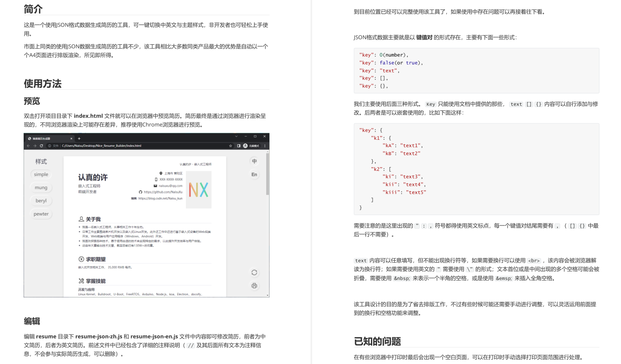Click the embedded browser's vertical scrollbar thumb
This screenshot has width=621, height=364.
coord(267,174)
